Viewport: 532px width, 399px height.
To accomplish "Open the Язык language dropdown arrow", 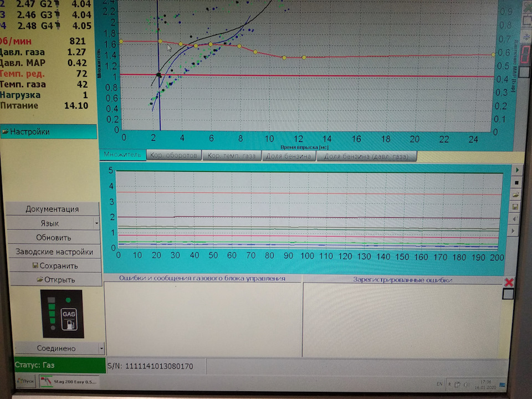I will (96, 223).
